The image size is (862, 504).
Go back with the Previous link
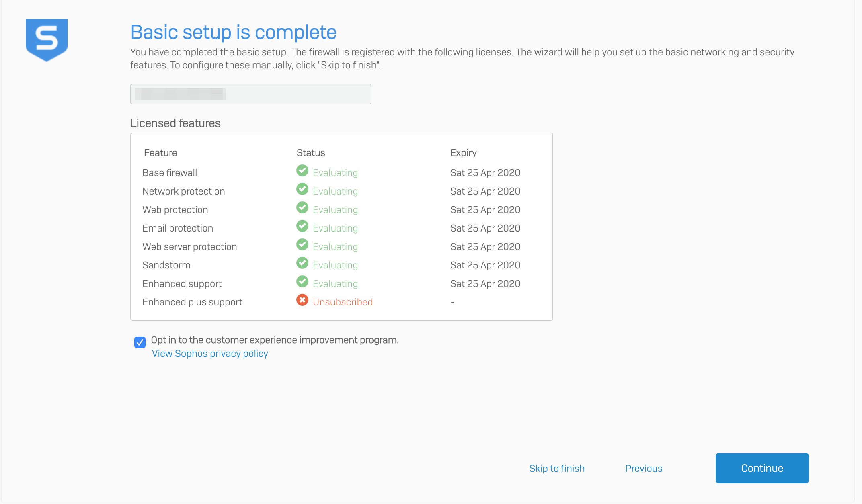click(644, 469)
